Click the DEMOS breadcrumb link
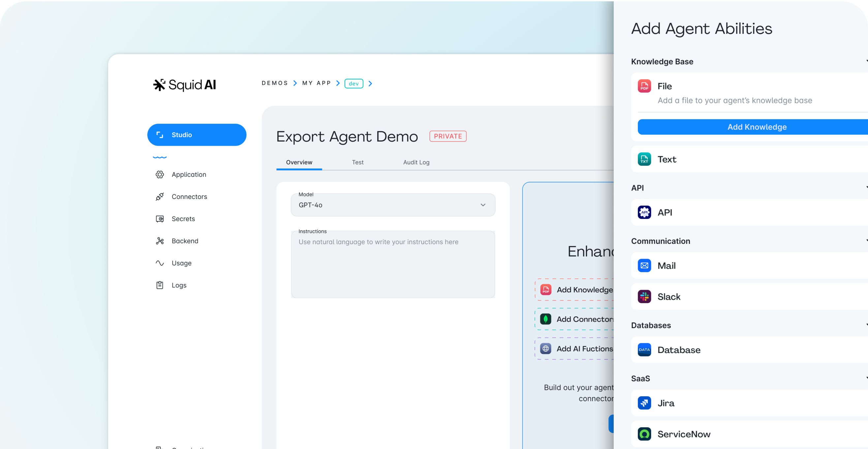Image resolution: width=868 pixels, height=449 pixels. [x=275, y=83]
